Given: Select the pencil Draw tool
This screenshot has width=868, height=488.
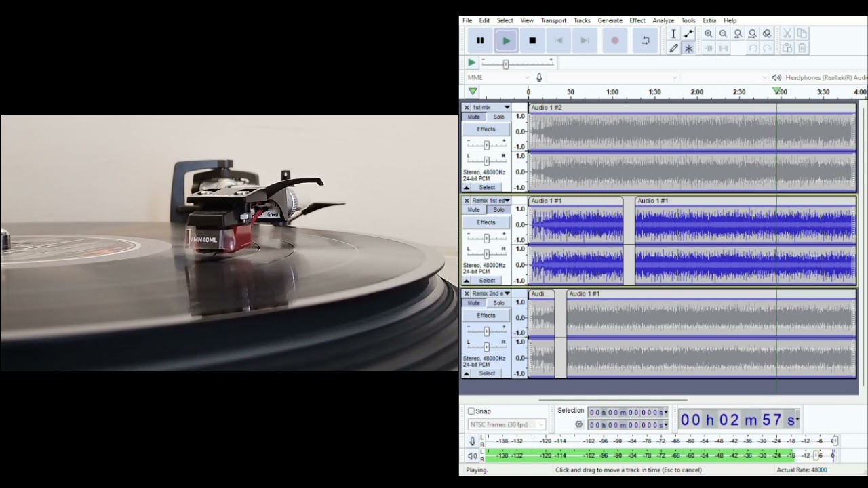Looking at the screenshot, I should (x=673, y=48).
